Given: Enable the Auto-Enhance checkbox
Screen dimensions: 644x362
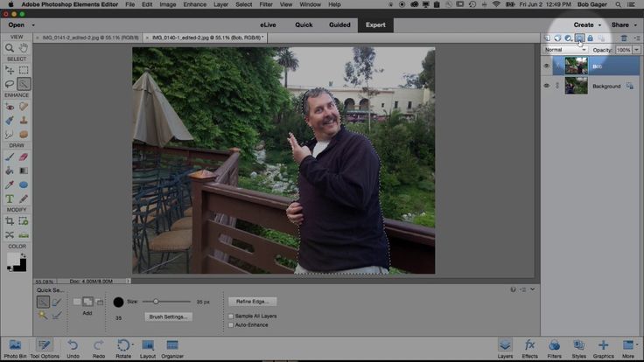Looking at the screenshot, I should coord(231,324).
